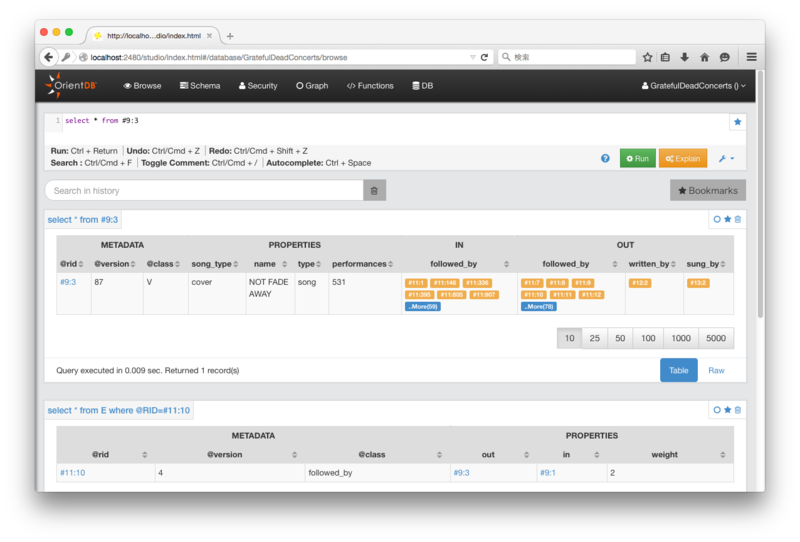Image resolution: width=800 pixels, height=542 pixels.
Task: Explain the current query
Action: click(683, 158)
